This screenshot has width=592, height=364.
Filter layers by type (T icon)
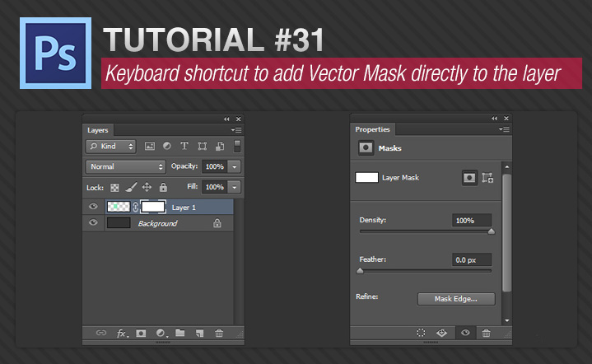coord(184,146)
